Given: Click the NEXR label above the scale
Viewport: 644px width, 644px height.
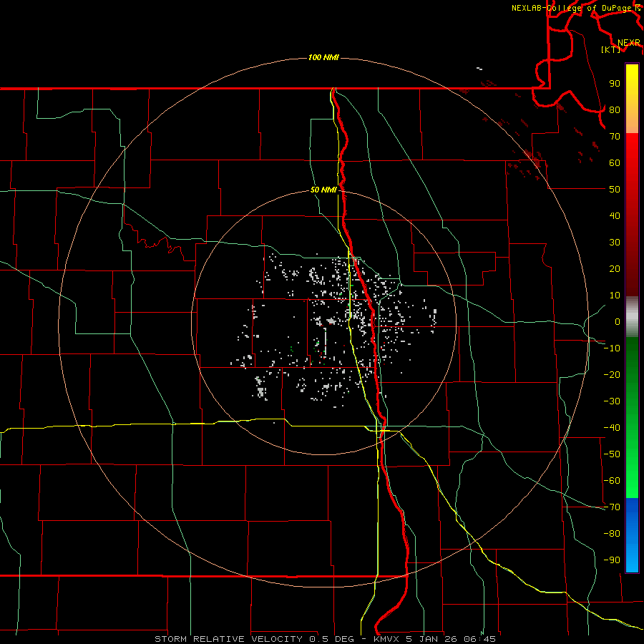Looking at the screenshot, I should (x=629, y=43).
